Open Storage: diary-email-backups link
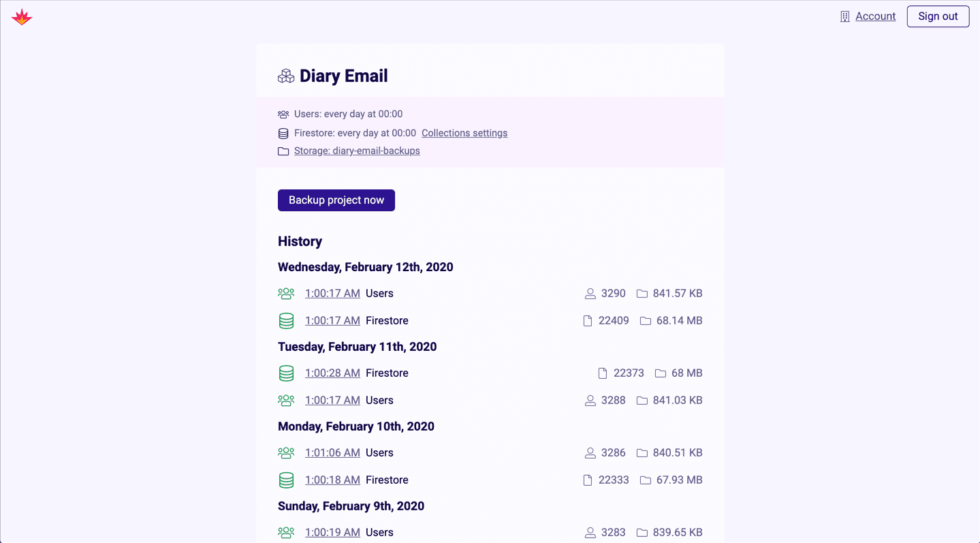 click(357, 151)
